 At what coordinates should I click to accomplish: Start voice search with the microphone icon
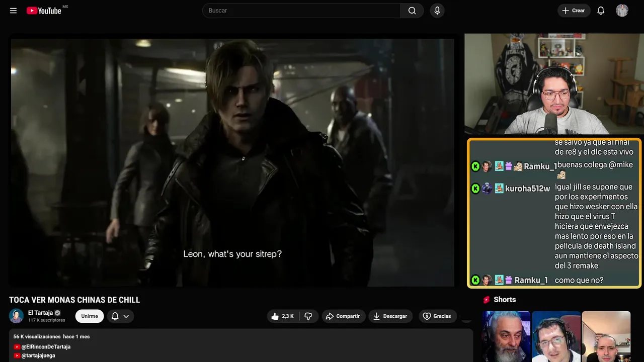(437, 11)
